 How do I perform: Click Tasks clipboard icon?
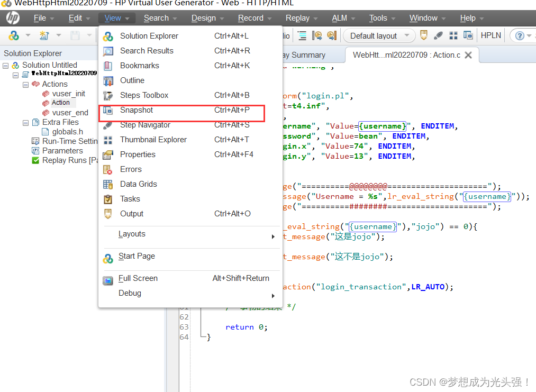click(x=108, y=199)
